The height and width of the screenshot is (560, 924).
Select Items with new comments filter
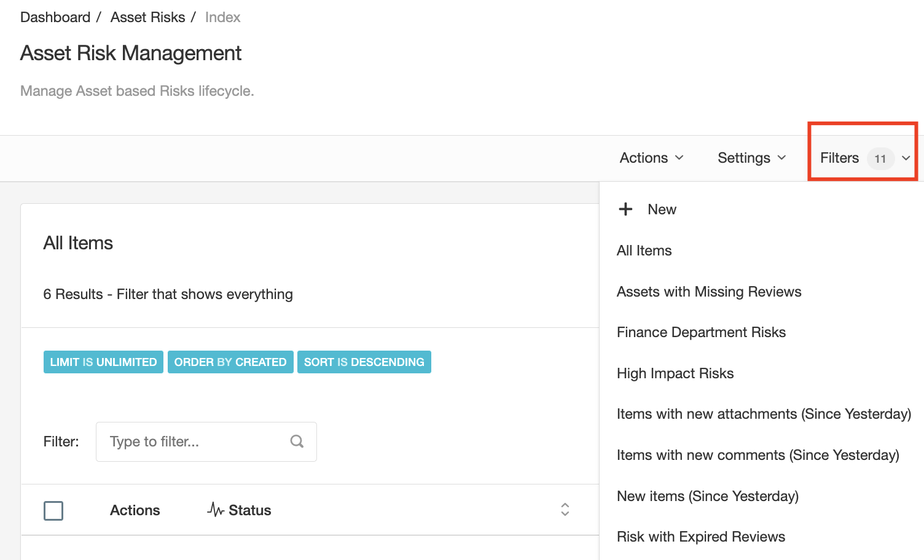[758, 455]
